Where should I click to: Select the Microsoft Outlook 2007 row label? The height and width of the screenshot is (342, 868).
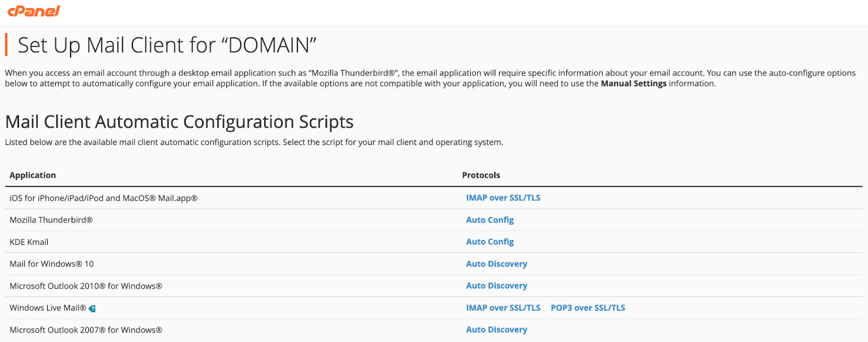pos(86,330)
